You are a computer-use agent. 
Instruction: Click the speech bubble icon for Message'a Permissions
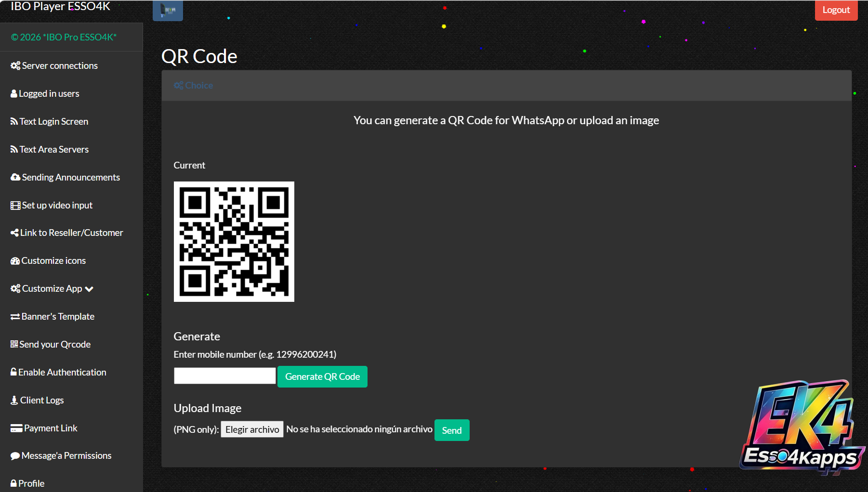pos(15,456)
